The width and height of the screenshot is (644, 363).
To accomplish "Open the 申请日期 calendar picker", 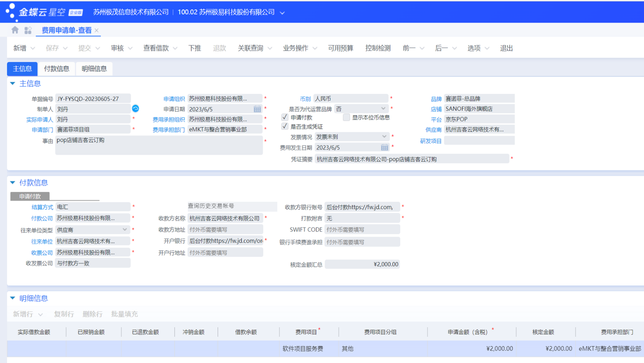I will (257, 109).
